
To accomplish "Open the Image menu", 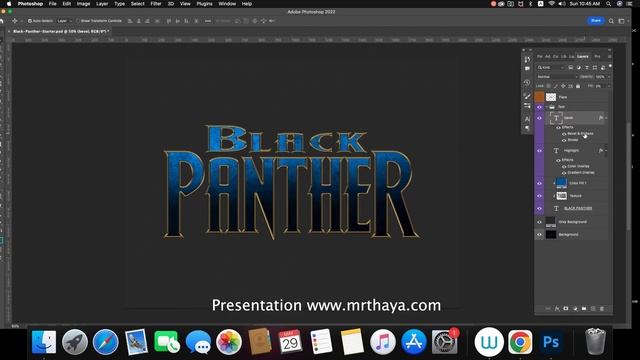I will (x=83, y=4).
